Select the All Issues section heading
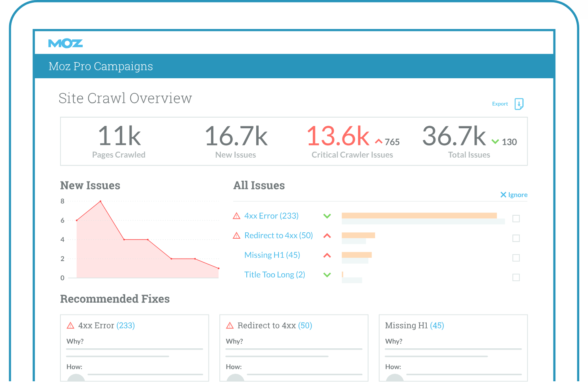588x392 pixels. click(x=259, y=185)
